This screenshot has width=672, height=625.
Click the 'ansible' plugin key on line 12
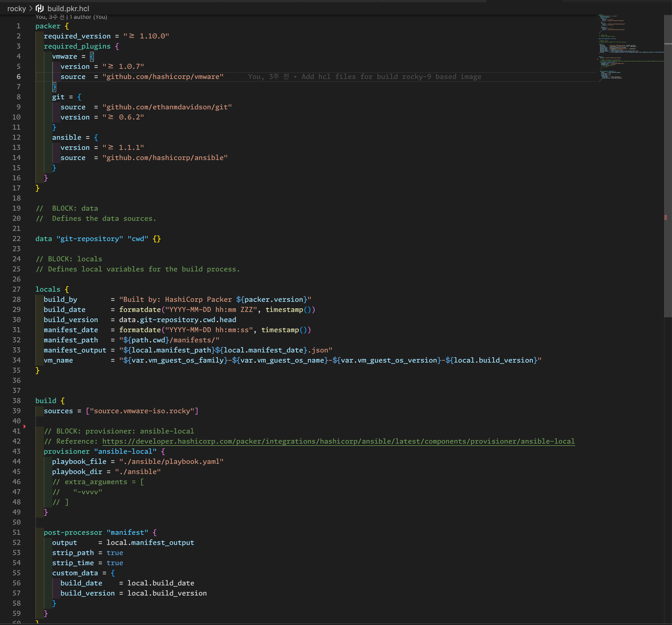pyautogui.click(x=67, y=137)
